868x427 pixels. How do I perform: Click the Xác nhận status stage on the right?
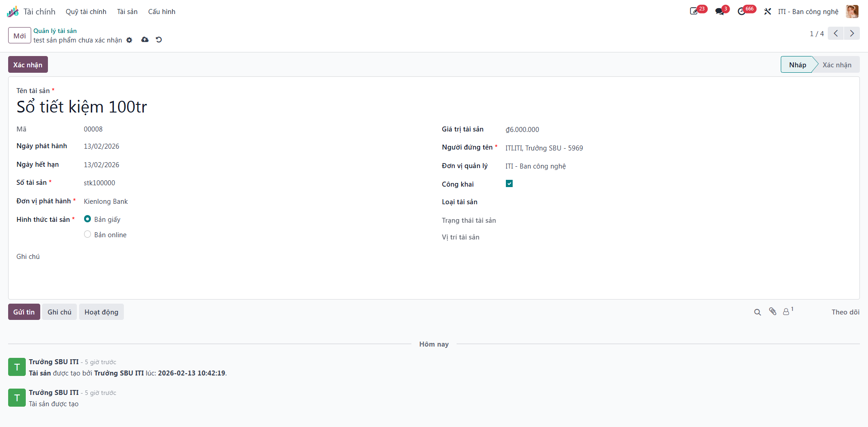[x=836, y=65]
